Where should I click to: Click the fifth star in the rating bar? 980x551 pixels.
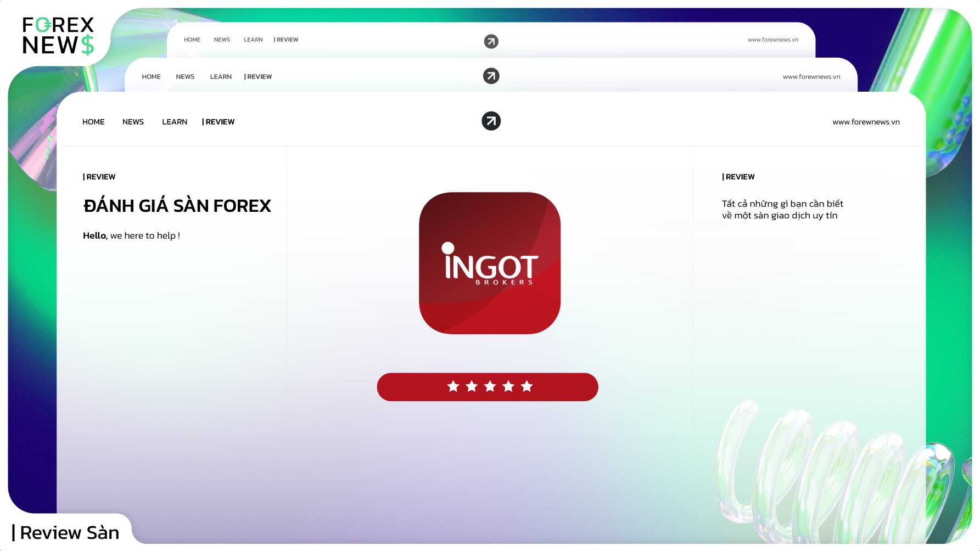pyautogui.click(x=527, y=386)
